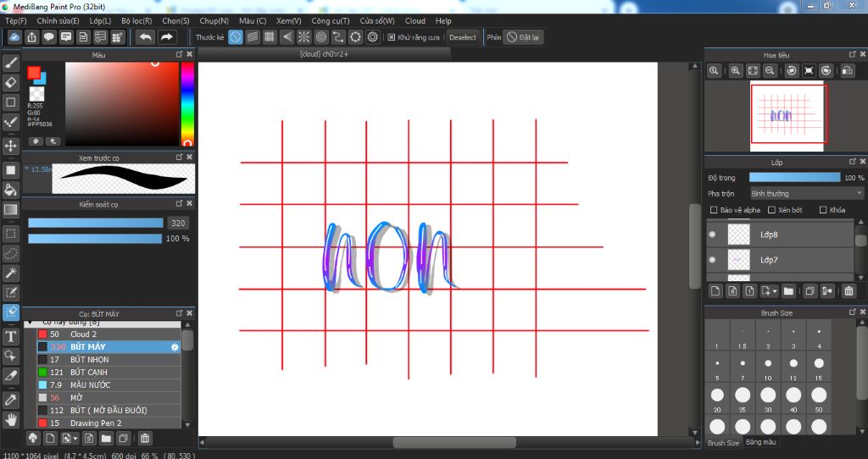Viewport: 868px width, 459px height.
Task: Enable the Khóa checkbox
Action: coord(823,210)
